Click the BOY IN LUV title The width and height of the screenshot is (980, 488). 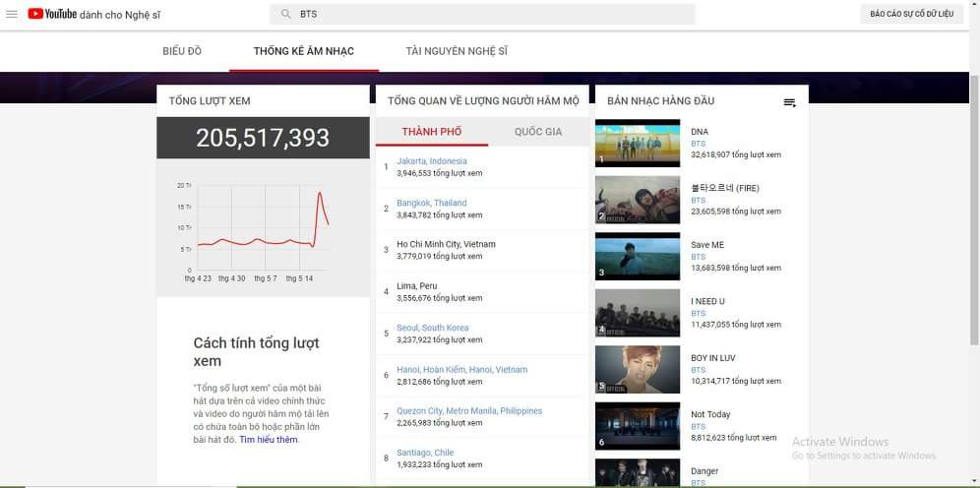click(713, 358)
